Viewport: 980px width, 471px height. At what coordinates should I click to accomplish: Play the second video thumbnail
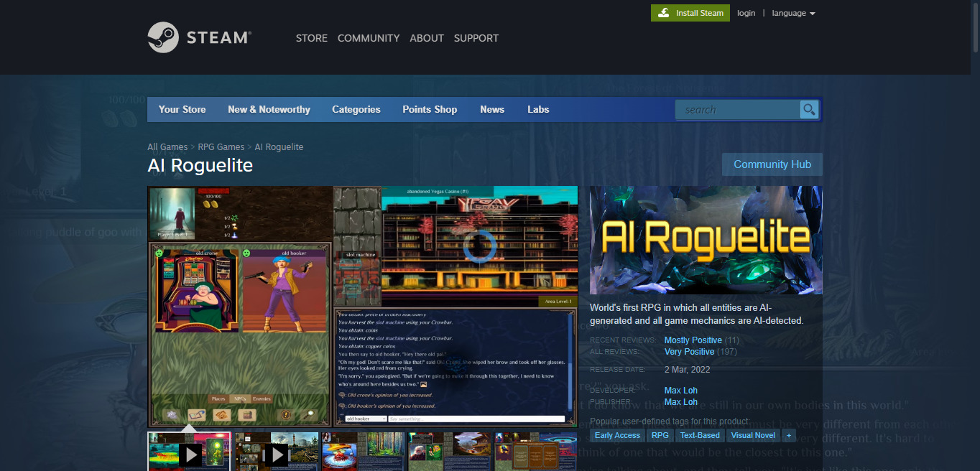(277, 452)
